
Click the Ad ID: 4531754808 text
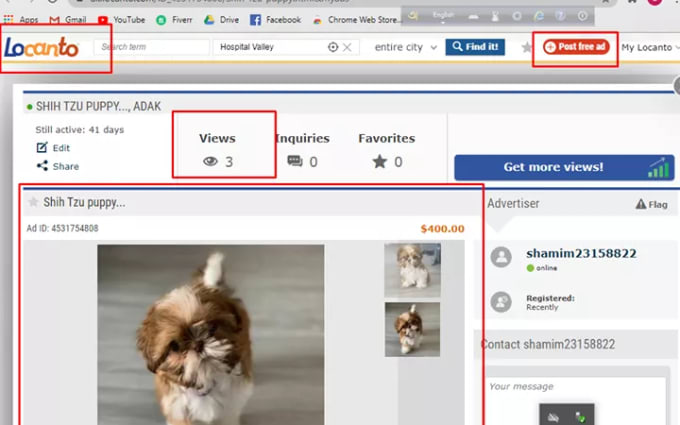(62, 228)
